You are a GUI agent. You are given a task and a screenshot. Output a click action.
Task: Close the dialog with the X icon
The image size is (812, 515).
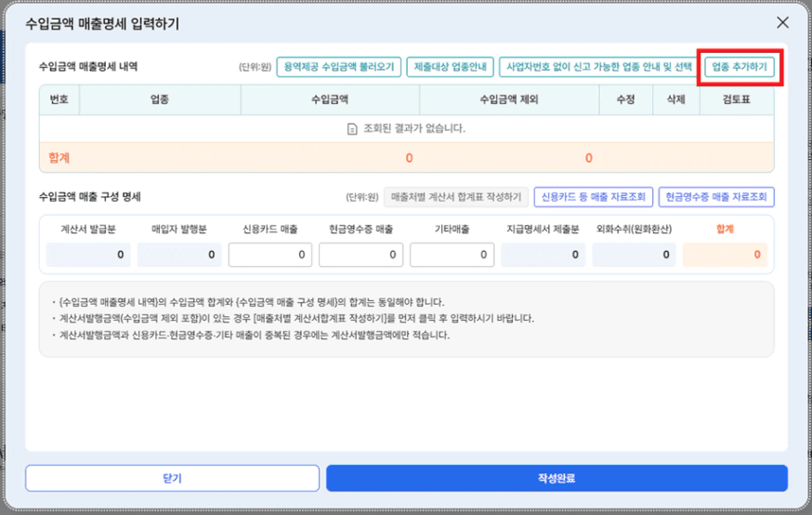coord(782,22)
